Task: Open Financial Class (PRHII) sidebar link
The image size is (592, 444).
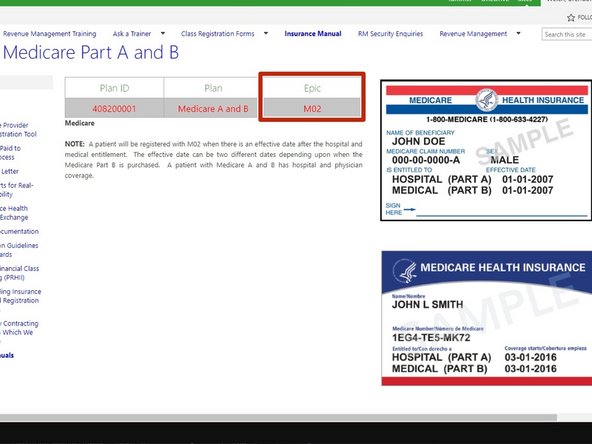Action: click(x=19, y=273)
